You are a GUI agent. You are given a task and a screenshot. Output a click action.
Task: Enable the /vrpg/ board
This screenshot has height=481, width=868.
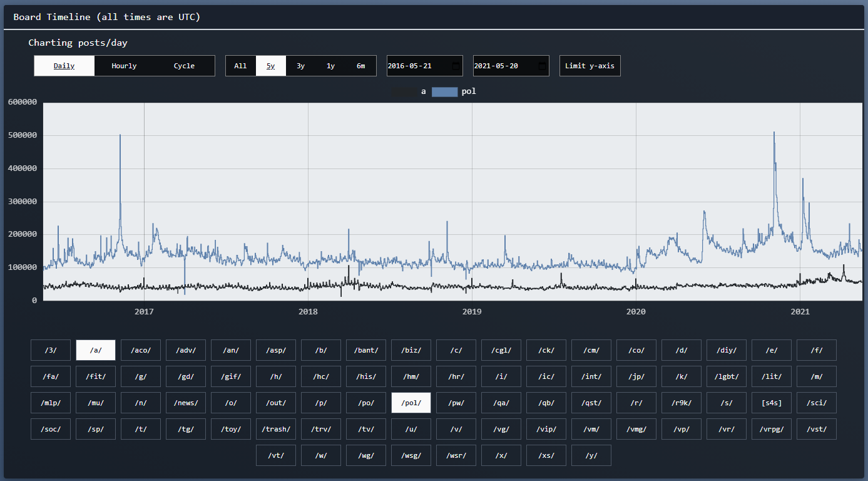coord(772,429)
